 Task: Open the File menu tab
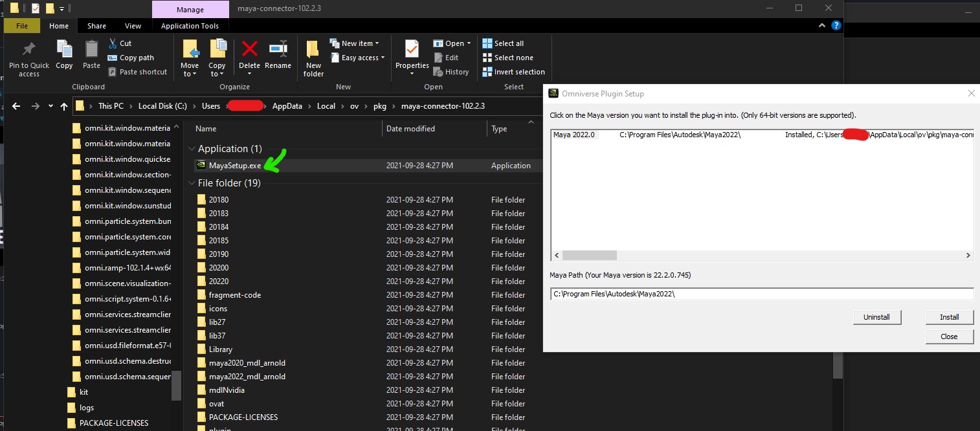pyautogui.click(x=22, y=26)
